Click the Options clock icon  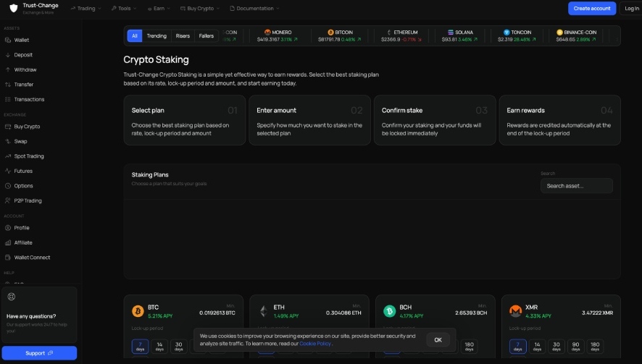8,186
